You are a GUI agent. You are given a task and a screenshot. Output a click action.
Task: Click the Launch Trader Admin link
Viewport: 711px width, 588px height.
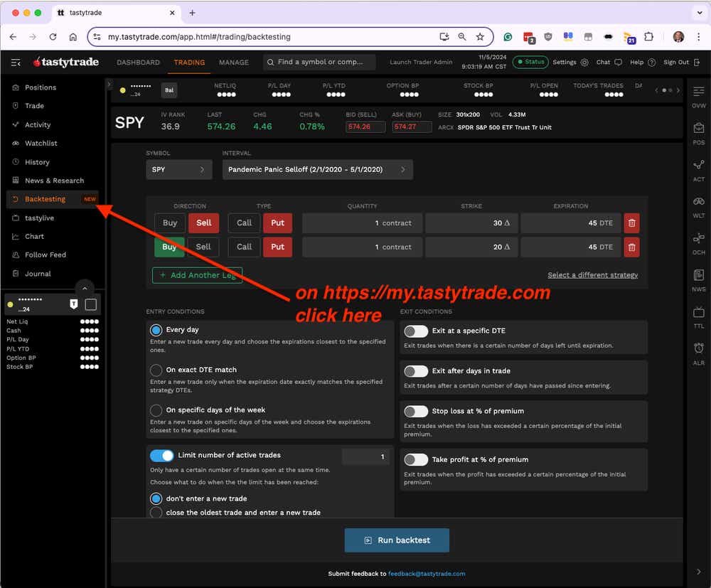tap(421, 62)
